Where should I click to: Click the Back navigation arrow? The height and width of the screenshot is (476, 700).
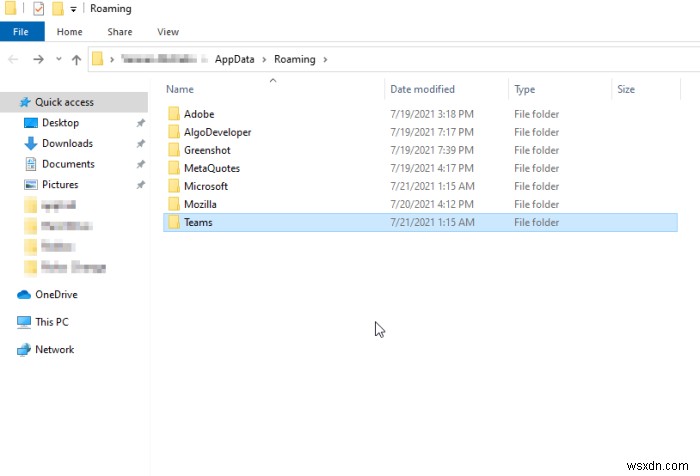point(13,59)
